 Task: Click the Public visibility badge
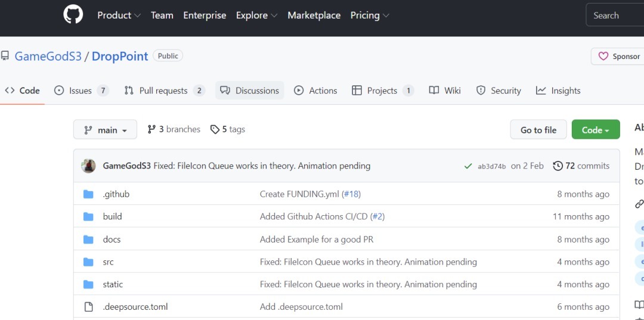[x=168, y=56]
